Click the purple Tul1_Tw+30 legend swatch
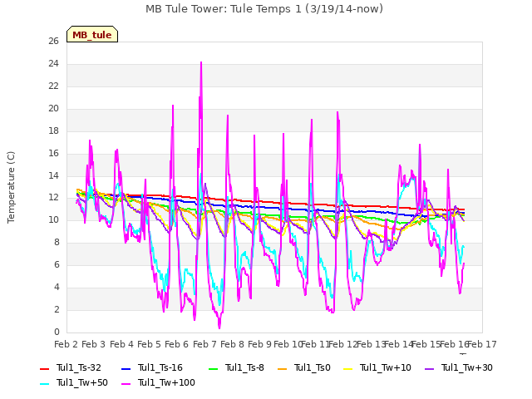This screenshot has height=399, width=532. click(430, 368)
